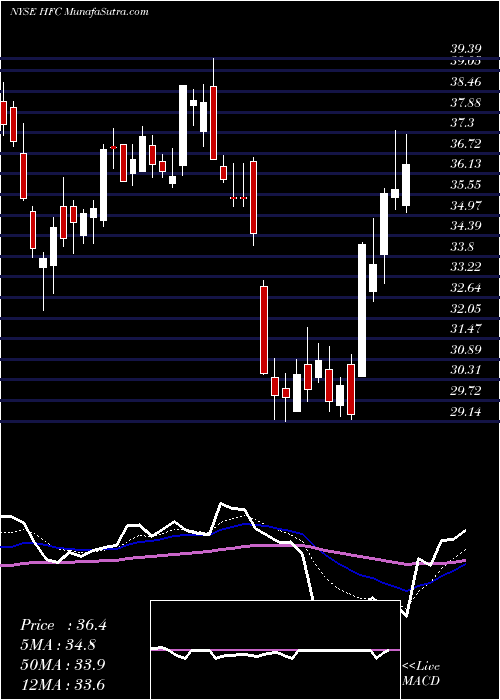Click the 32.05 price axis label
Screen dimensions: 500x700
[x=466, y=308]
